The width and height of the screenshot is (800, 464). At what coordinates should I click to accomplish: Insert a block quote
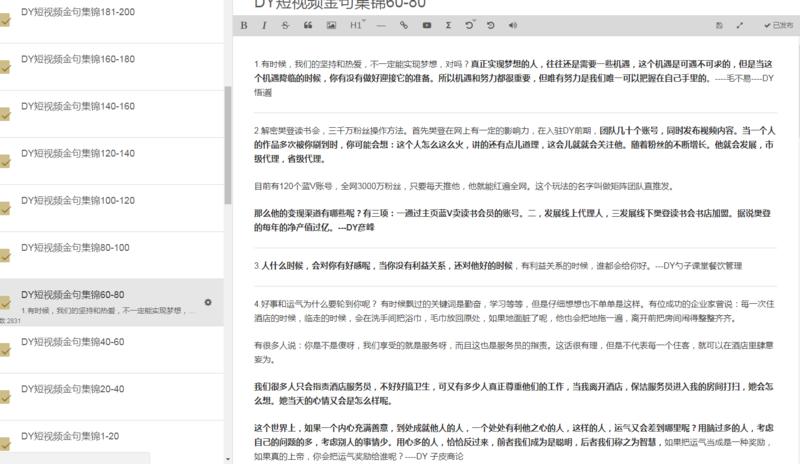tap(308, 25)
